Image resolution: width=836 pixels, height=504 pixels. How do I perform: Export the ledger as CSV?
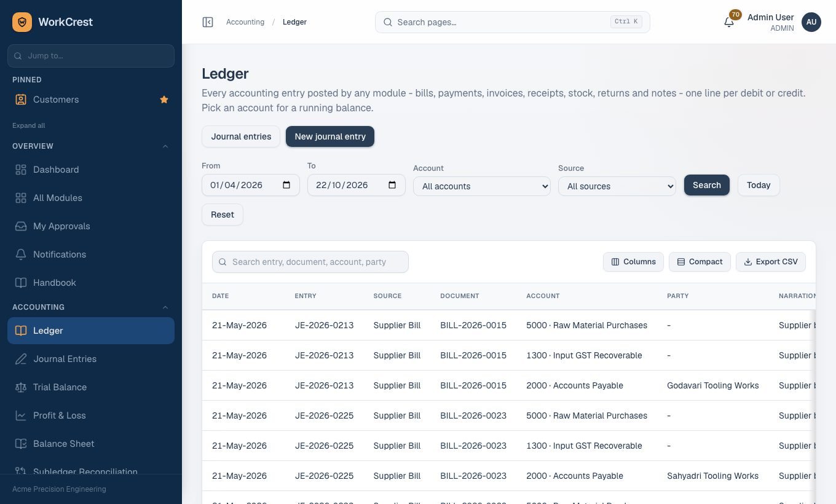coord(771,262)
